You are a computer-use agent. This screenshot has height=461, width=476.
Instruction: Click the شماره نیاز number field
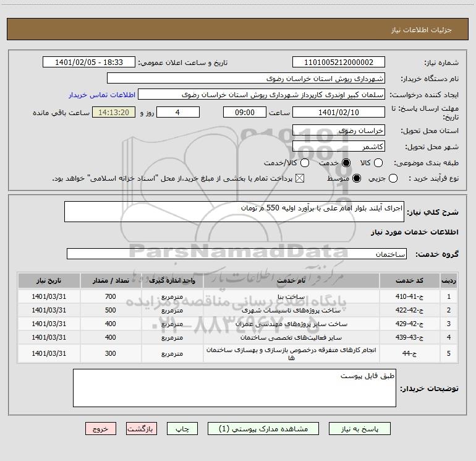339,62
